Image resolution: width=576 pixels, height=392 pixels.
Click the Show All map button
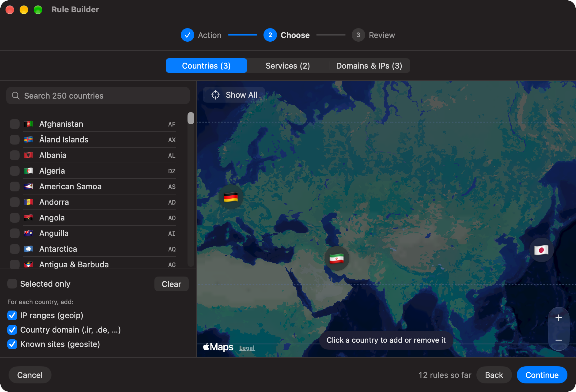coord(234,95)
